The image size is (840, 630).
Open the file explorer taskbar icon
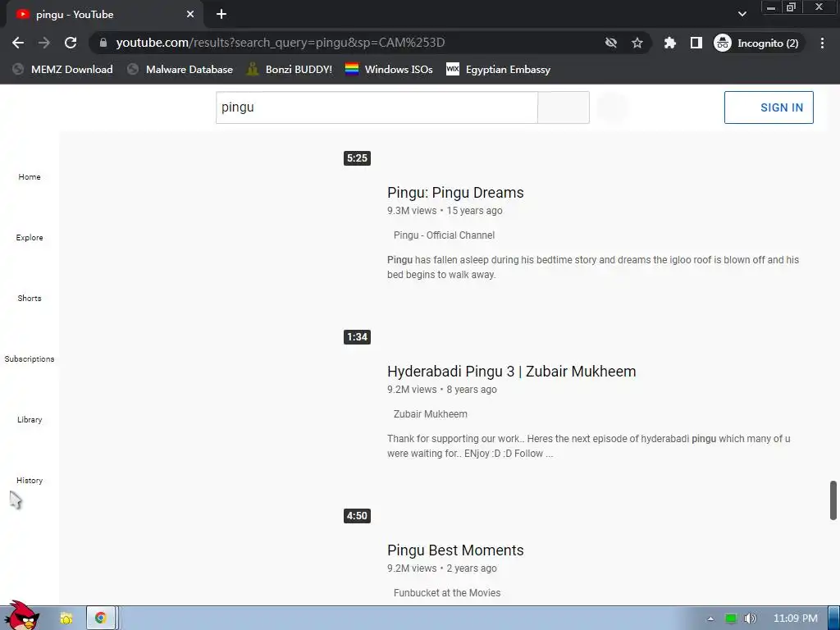(66, 619)
